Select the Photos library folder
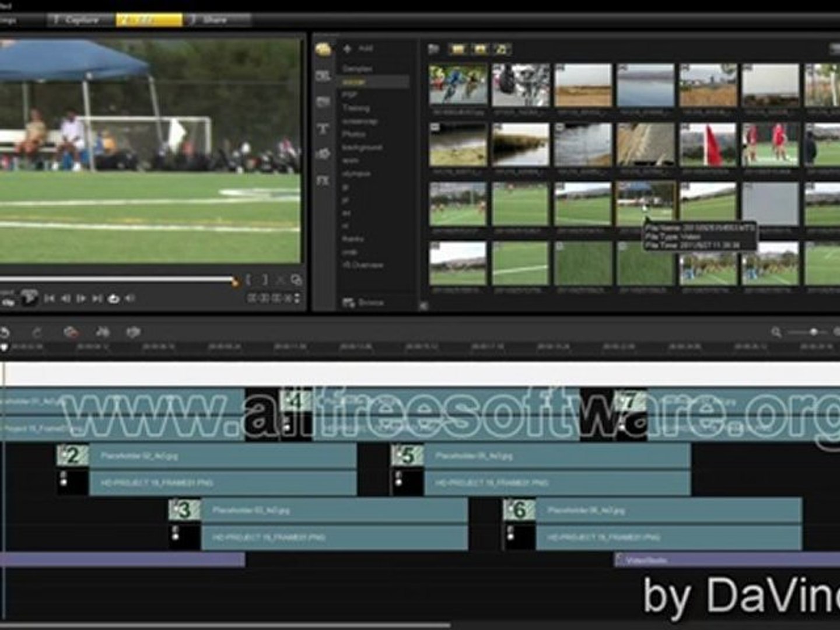The image size is (840, 630). coord(353,134)
